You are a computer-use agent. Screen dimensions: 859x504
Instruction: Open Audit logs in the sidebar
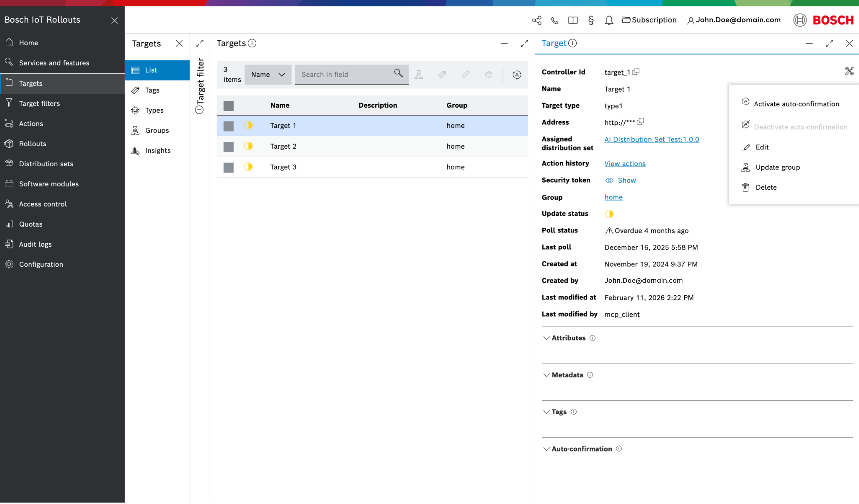pyautogui.click(x=62, y=245)
